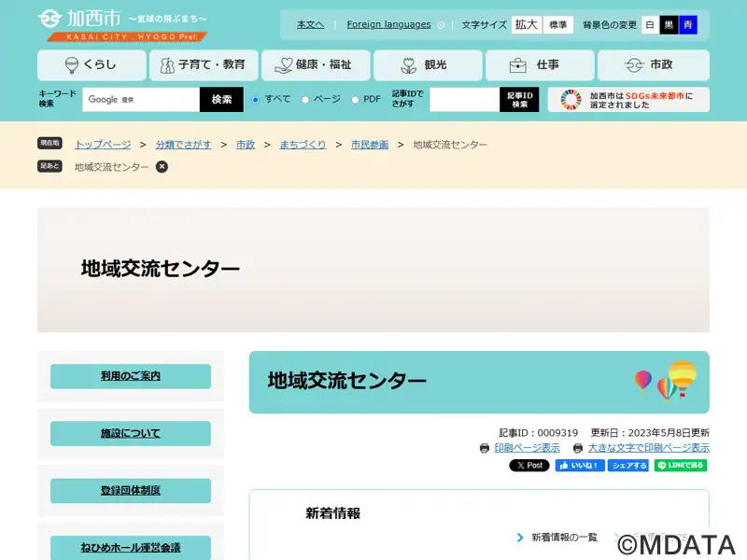Select the すべて search radio option

256,100
